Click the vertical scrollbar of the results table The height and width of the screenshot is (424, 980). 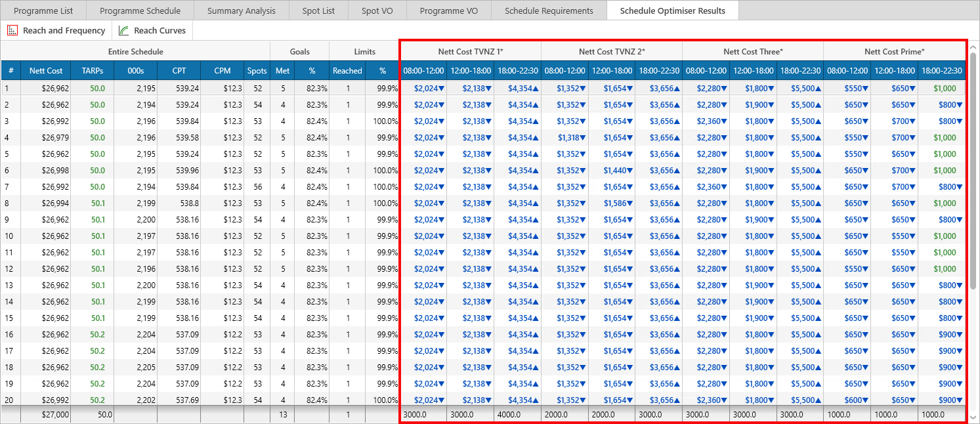973,171
